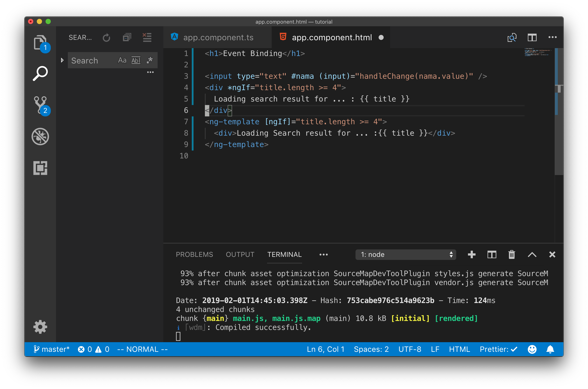Split the editor with split icon

(x=532, y=37)
